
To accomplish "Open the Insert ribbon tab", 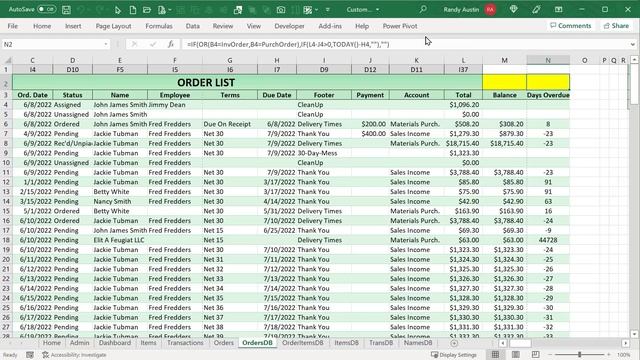I will coord(73,26).
